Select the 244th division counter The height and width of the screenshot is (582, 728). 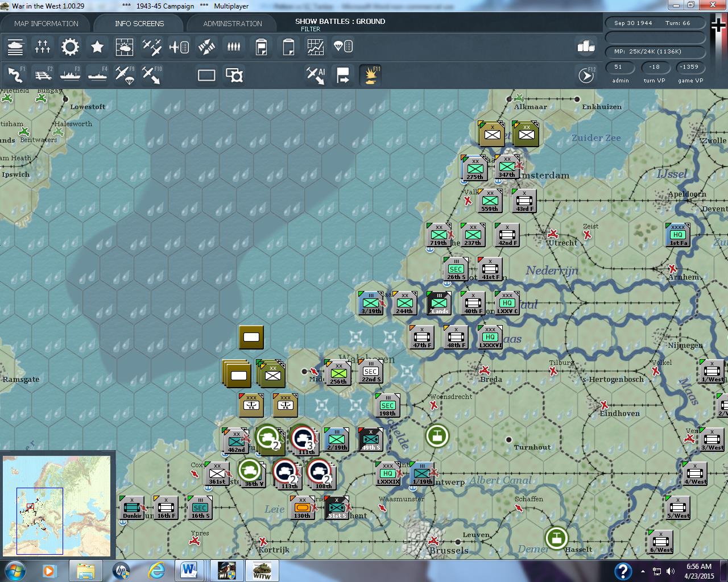[404, 303]
